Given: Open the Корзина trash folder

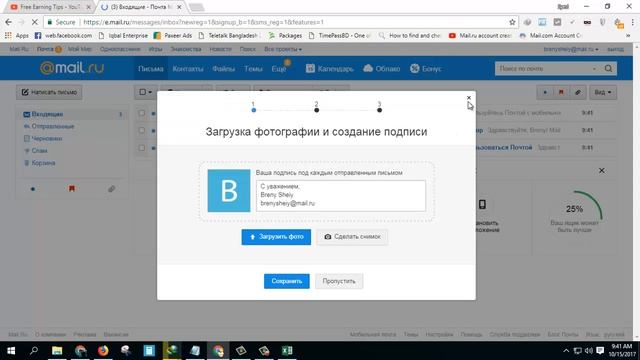Looking at the screenshot, I should [43, 163].
